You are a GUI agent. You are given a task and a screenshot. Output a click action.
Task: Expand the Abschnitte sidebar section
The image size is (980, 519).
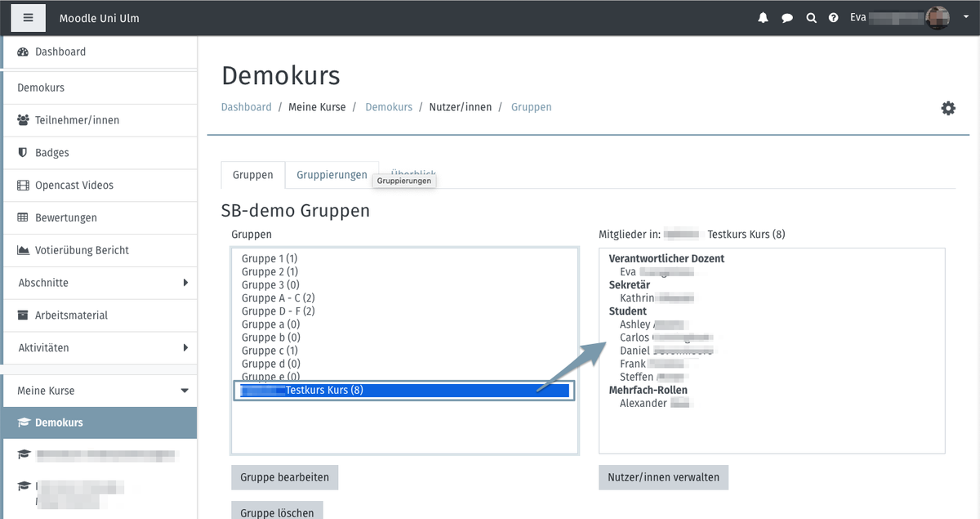click(185, 283)
